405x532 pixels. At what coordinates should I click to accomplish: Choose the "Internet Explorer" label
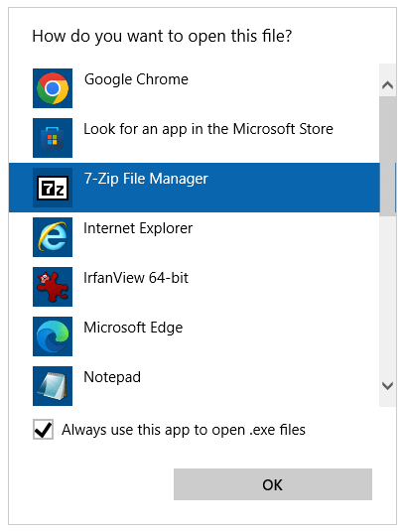pyautogui.click(x=138, y=228)
